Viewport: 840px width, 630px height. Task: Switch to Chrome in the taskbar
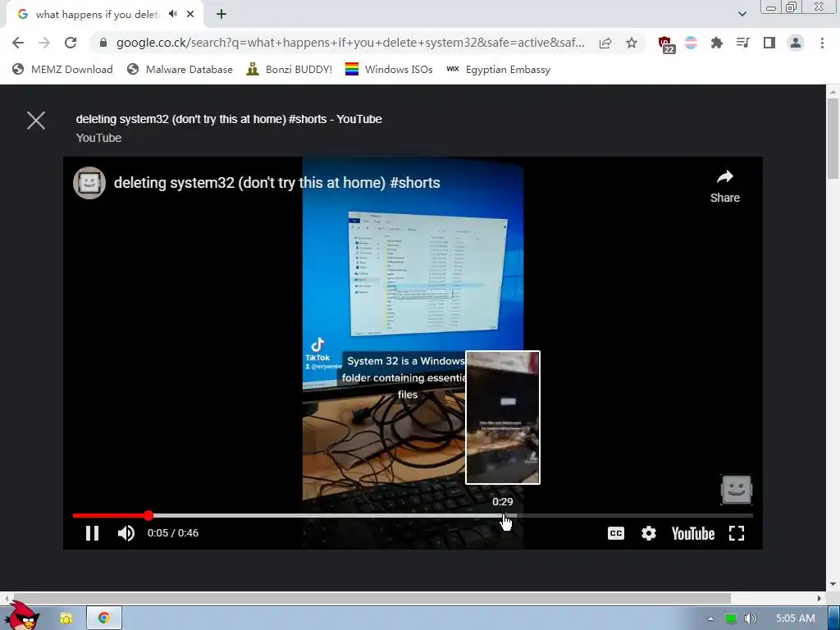click(104, 619)
